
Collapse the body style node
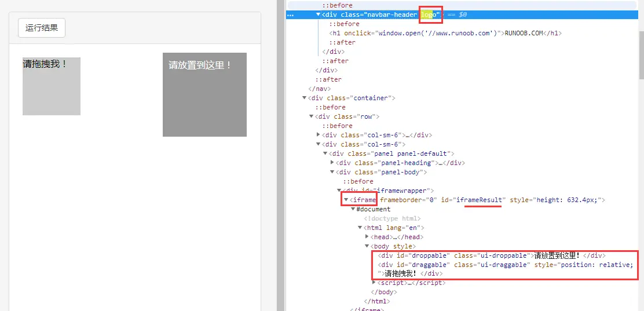[367, 246]
